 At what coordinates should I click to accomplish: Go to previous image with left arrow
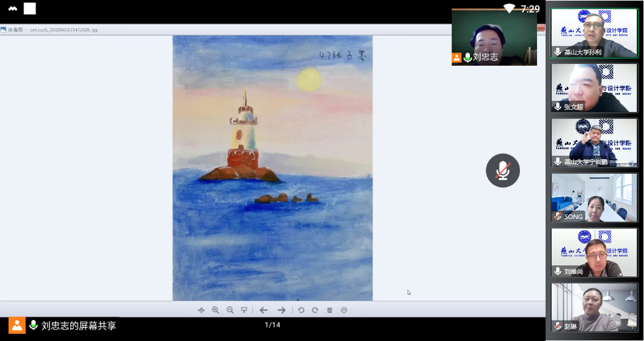[x=264, y=310]
